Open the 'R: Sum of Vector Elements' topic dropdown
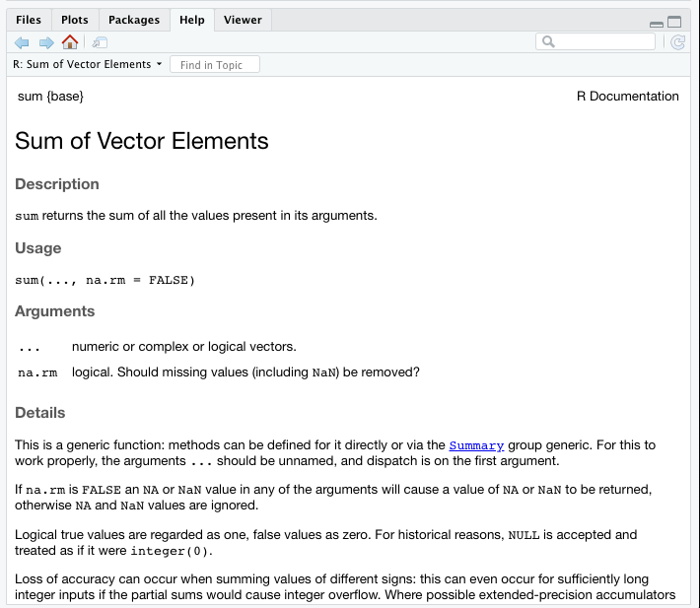This screenshot has height=608, width=700. point(88,64)
